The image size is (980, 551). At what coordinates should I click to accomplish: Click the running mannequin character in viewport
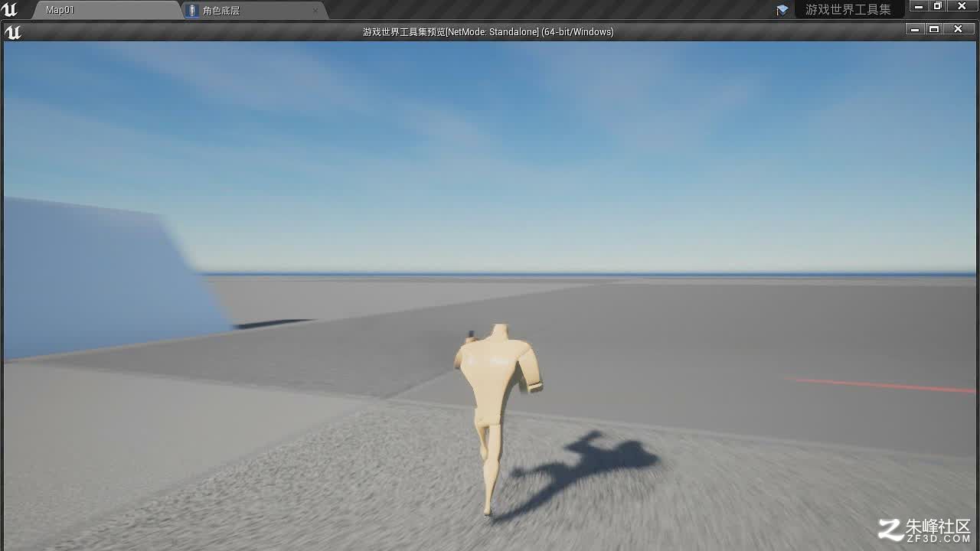click(x=497, y=419)
